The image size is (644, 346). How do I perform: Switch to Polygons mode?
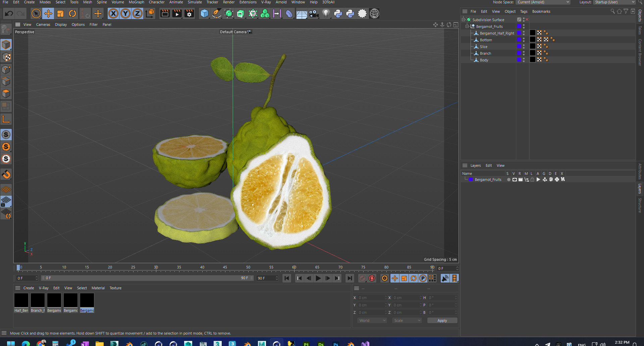[6, 94]
